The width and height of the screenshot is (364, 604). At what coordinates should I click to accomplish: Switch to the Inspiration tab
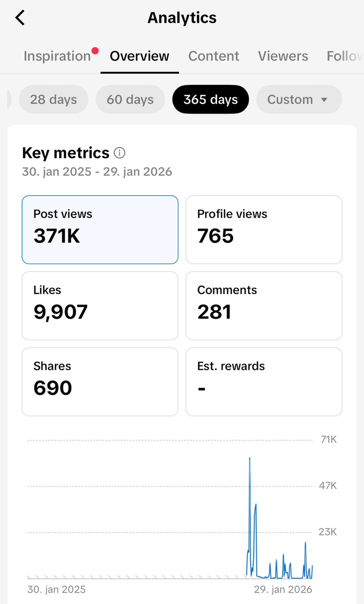coord(57,56)
